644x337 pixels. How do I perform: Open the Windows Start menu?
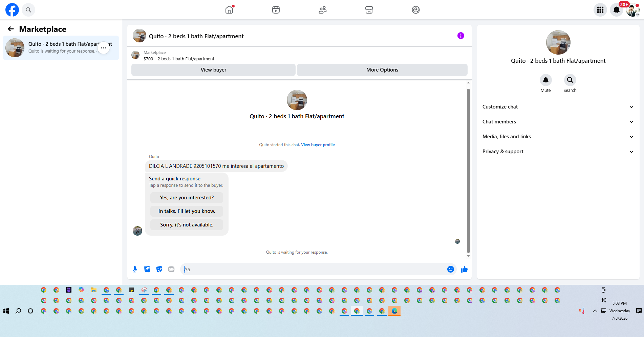[x=6, y=311]
